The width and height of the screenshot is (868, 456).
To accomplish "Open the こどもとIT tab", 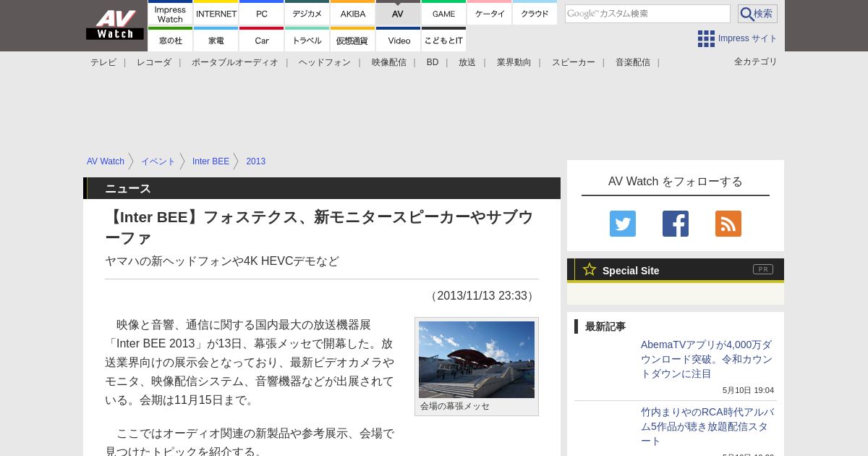I will 443,39.
